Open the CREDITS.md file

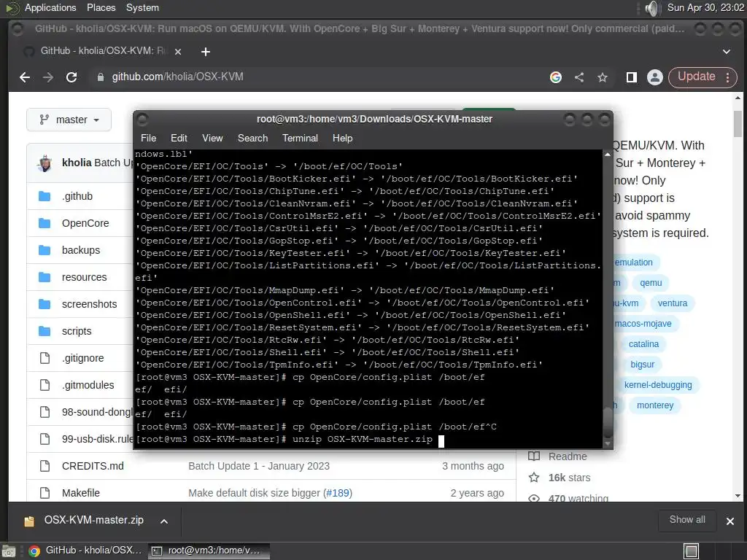[93, 466]
